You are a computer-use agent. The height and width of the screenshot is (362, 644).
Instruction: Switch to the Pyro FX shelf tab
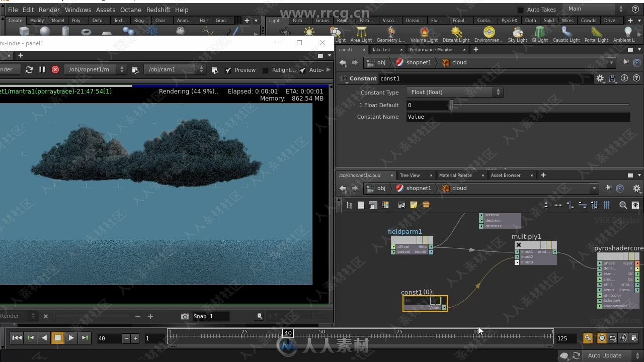509,21
